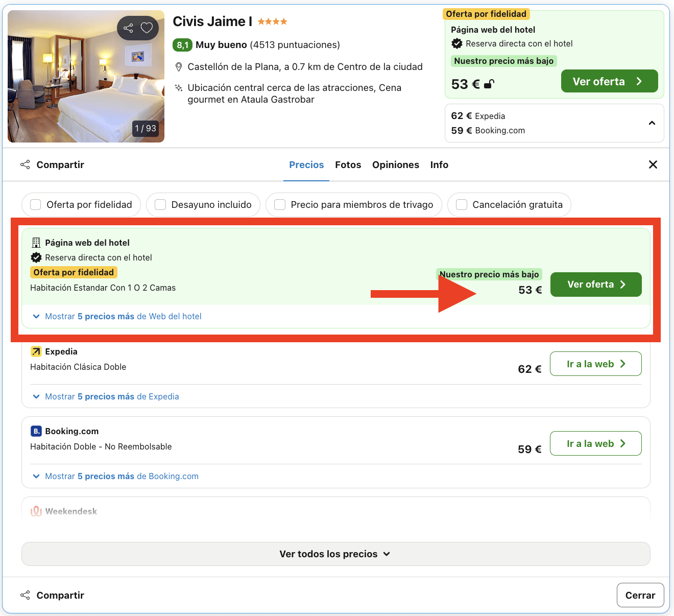This screenshot has height=616, width=674.
Task: Expand Mostrar 5 precios más de Expedia
Action: click(x=111, y=396)
